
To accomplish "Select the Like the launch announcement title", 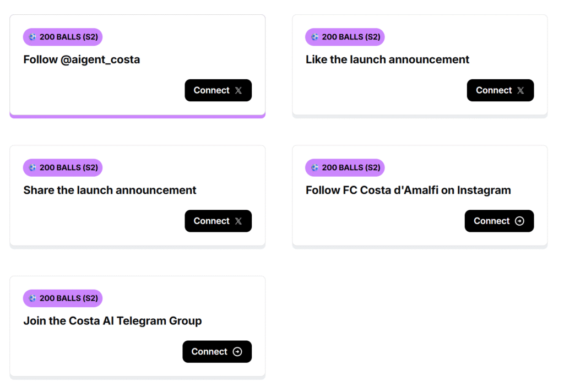I will [387, 59].
